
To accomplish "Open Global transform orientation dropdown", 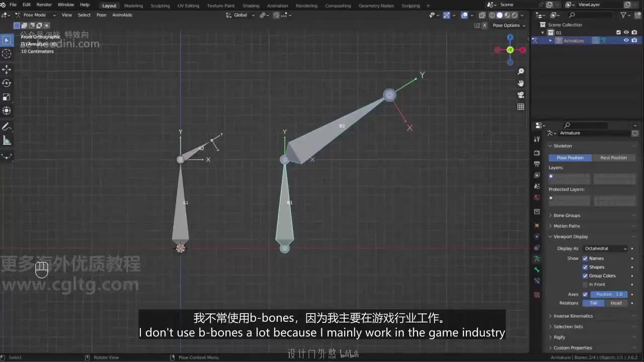I will [239, 15].
